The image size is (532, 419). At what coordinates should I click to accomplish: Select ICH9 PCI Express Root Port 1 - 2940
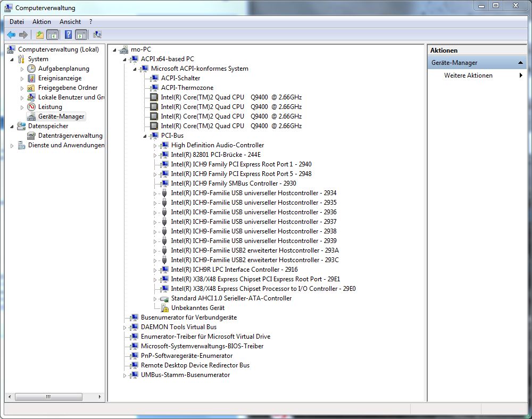[241, 164]
